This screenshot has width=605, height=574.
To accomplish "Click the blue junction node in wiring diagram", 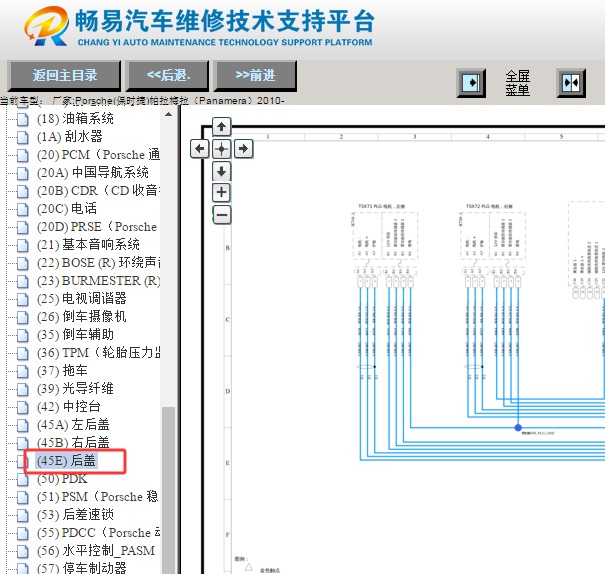I will pyautogui.click(x=518, y=427).
